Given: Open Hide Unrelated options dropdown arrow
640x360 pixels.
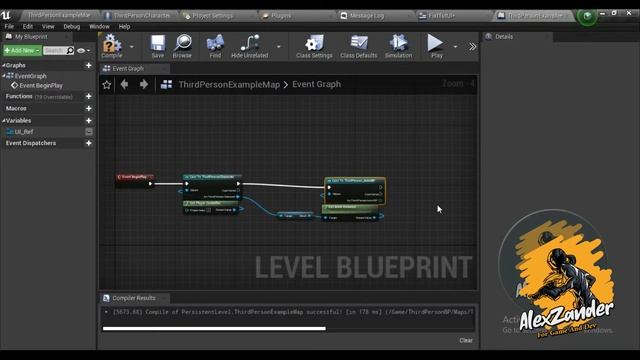Looking at the screenshot, I should click(x=278, y=47).
